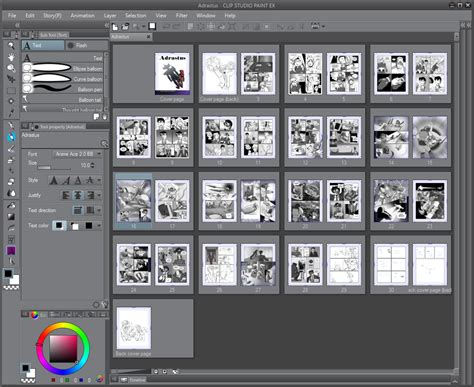
Task: Select the transparent color swatch under the toolbox colors
Action: click(x=11, y=288)
